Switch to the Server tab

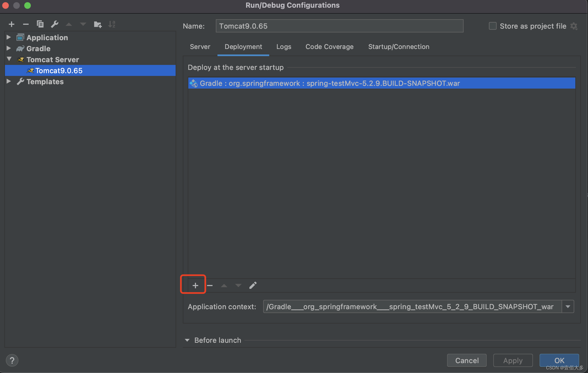[x=200, y=47]
